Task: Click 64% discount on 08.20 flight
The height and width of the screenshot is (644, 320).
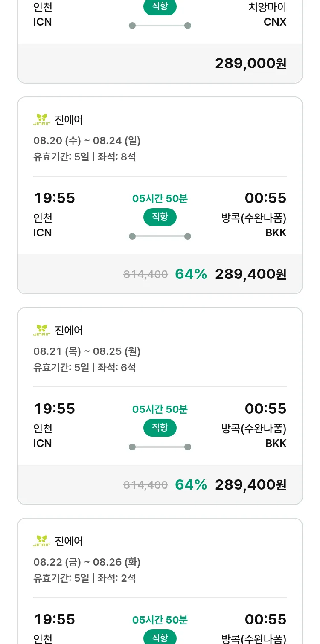Action: coord(191,274)
